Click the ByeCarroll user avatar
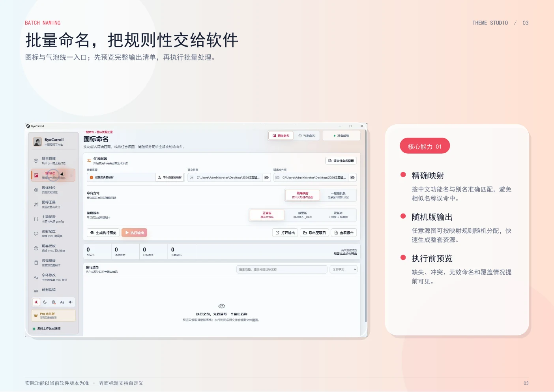The height and width of the screenshot is (392, 554). click(x=37, y=142)
